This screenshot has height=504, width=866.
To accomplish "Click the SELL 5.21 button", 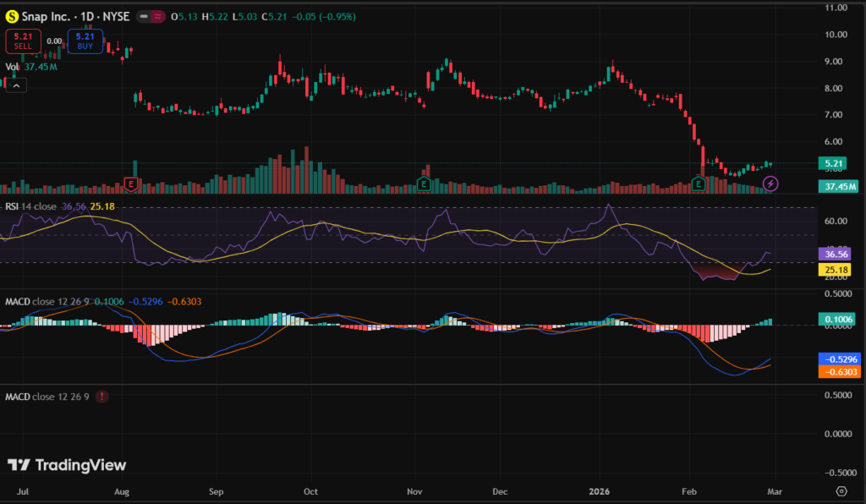I will (22, 40).
